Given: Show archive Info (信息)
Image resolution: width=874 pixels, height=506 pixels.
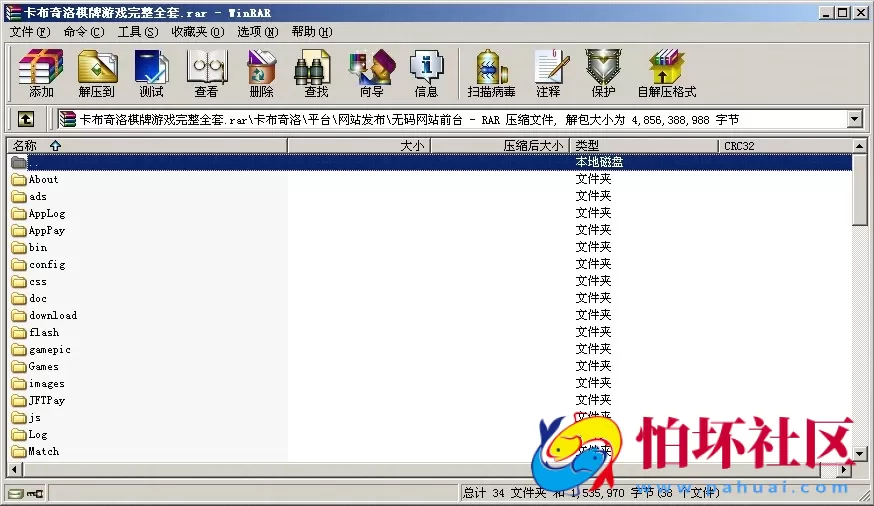Looking at the screenshot, I should click(426, 73).
